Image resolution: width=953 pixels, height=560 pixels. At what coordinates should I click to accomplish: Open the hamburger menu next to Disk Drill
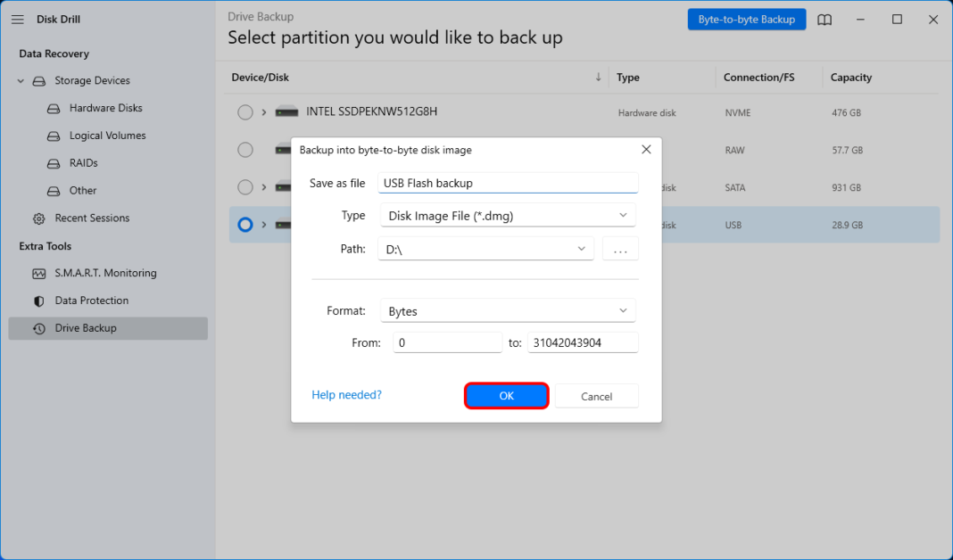pyautogui.click(x=18, y=19)
